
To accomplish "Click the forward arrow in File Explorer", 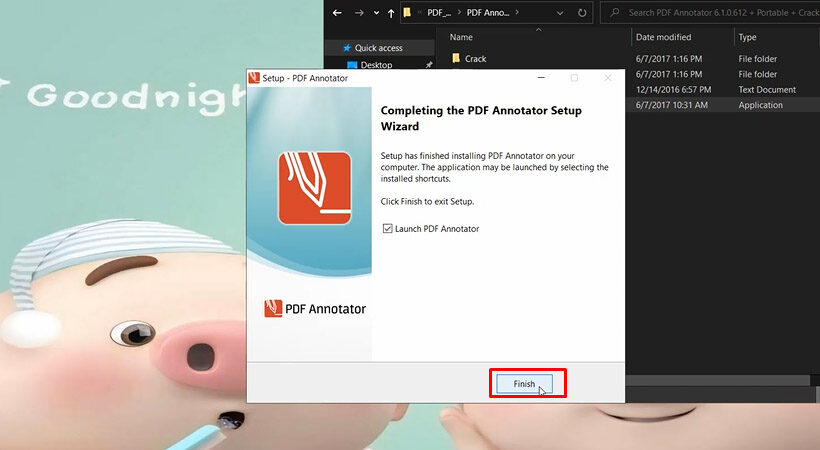I will (x=359, y=13).
